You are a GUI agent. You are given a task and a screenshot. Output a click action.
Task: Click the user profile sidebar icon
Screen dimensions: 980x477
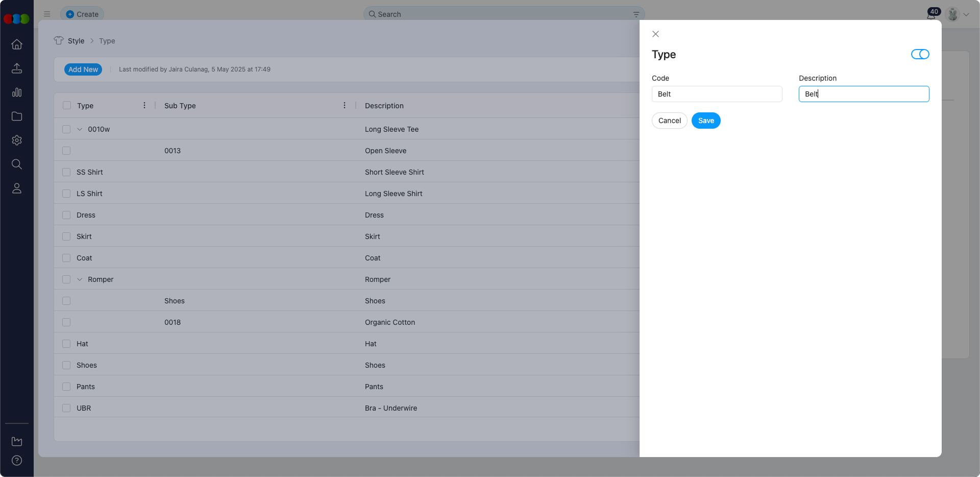click(x=17, y=188)
